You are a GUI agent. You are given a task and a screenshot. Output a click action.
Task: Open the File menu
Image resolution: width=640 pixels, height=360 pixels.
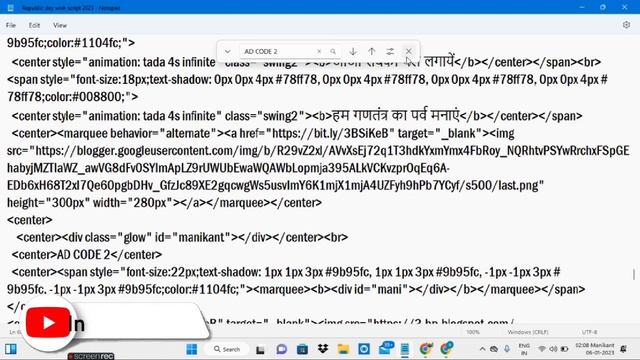tap(11, 25)
